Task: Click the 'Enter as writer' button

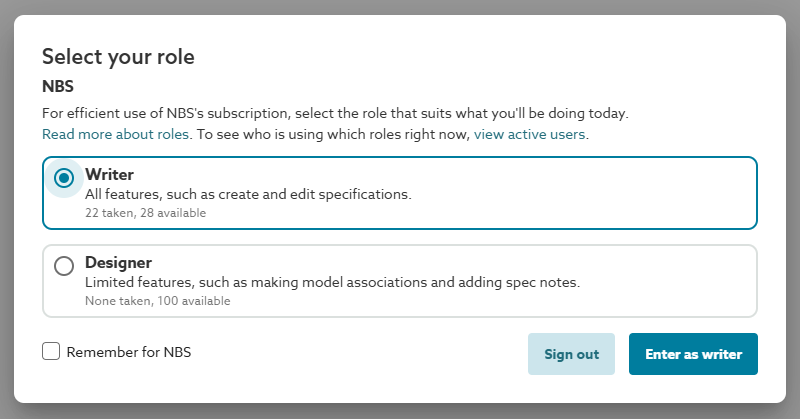Action: (x=693, y=354)
